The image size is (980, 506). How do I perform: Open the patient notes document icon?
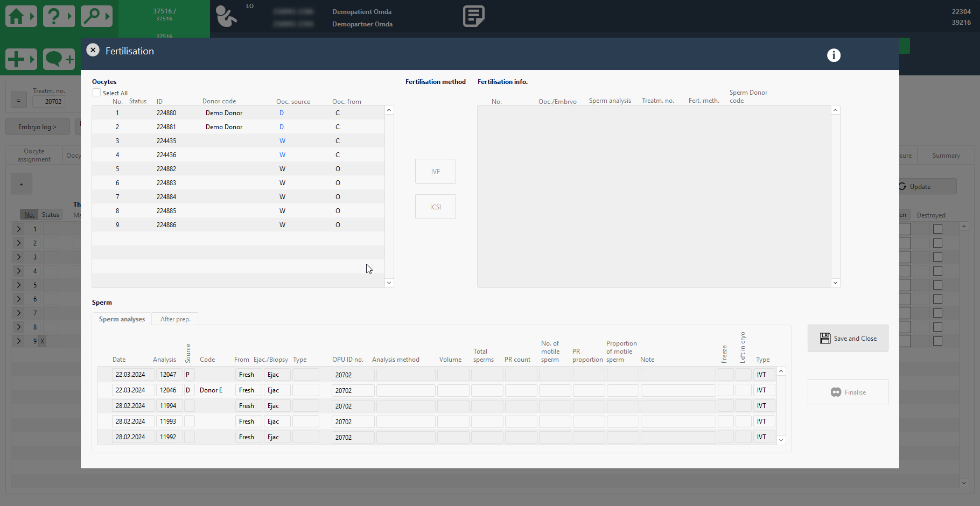(x=473, y=16)
